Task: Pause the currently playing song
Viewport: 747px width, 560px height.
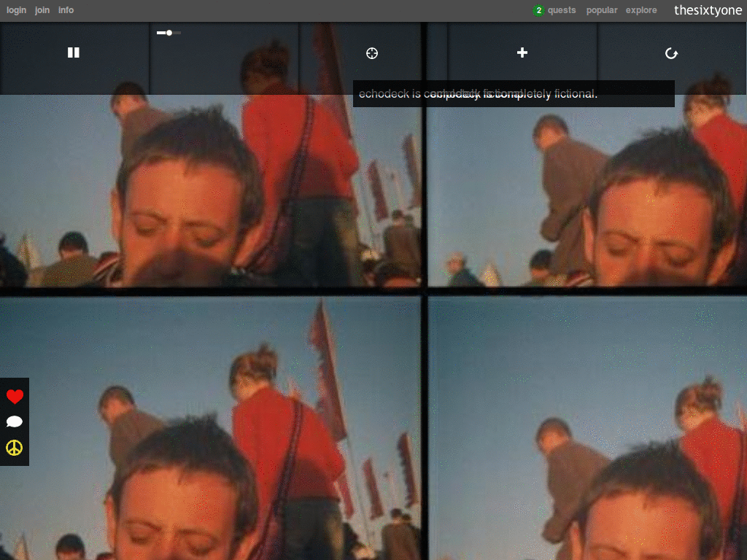Action: [x=74, y=52]
